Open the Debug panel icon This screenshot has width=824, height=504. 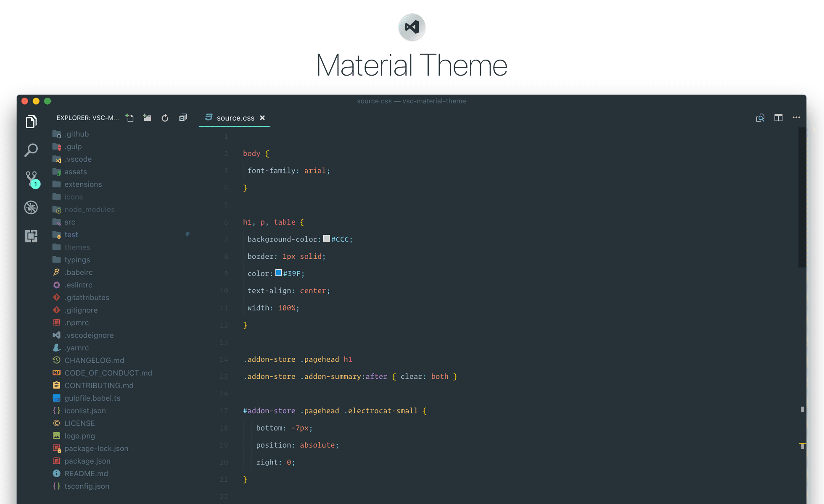pos(31,207)
